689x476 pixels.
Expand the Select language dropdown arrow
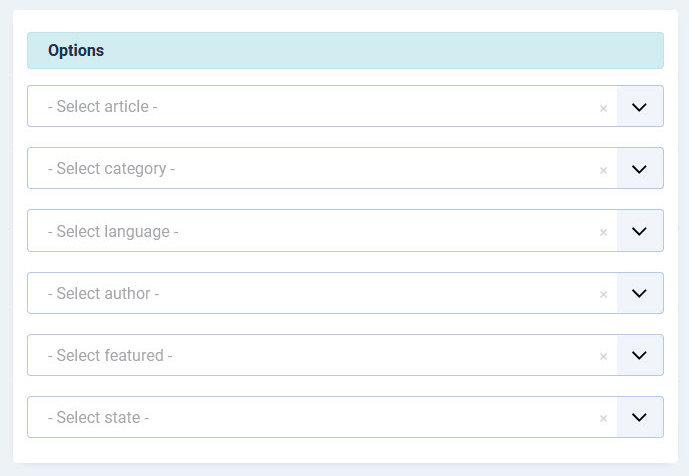(x=640, y=231)
